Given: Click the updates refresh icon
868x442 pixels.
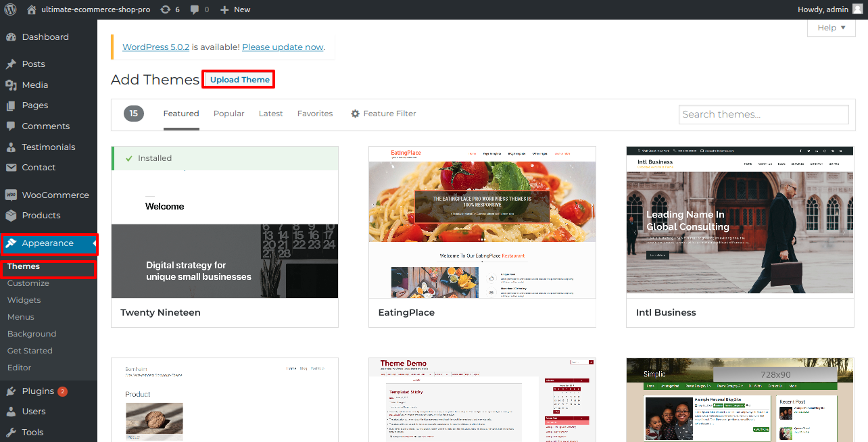Looking at the screenshot, I should coord(166,9).
